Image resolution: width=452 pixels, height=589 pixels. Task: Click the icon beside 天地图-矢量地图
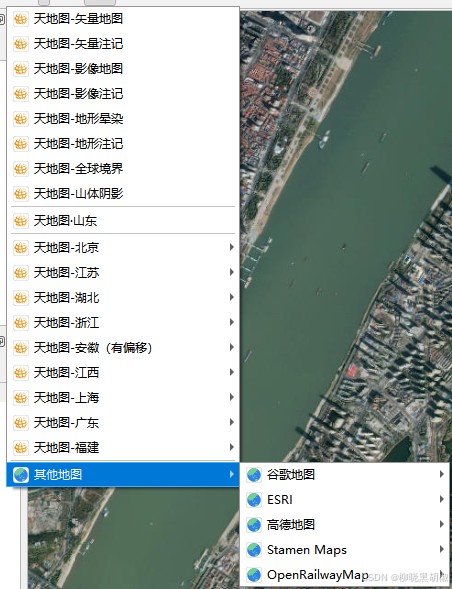click(21, 19)
